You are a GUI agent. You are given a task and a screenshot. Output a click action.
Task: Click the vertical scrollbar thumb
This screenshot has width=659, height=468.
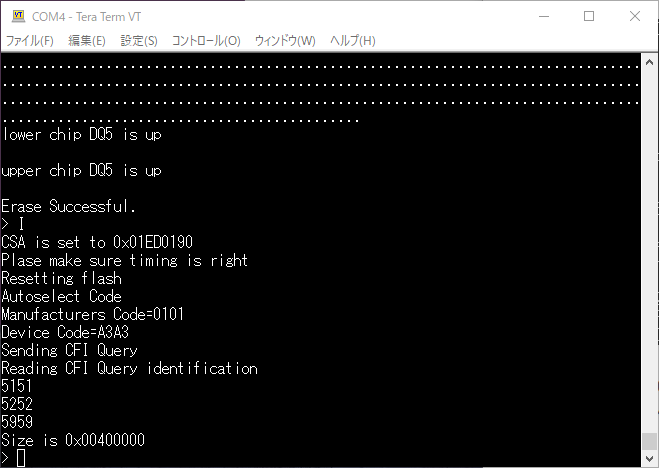tap(650, 441)
